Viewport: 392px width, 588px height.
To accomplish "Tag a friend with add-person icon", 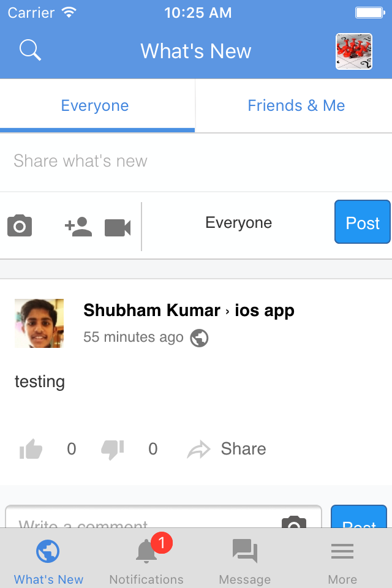I will [78, 227].
